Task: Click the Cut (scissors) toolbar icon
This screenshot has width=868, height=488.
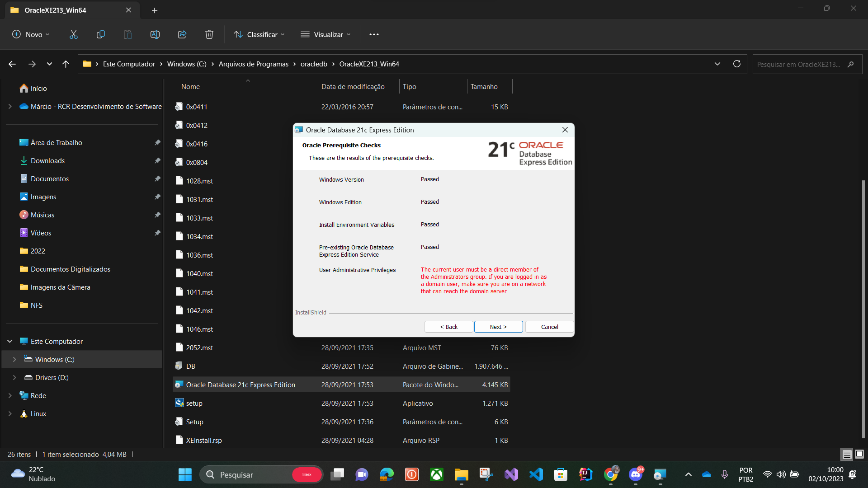Action: point(74,34)
